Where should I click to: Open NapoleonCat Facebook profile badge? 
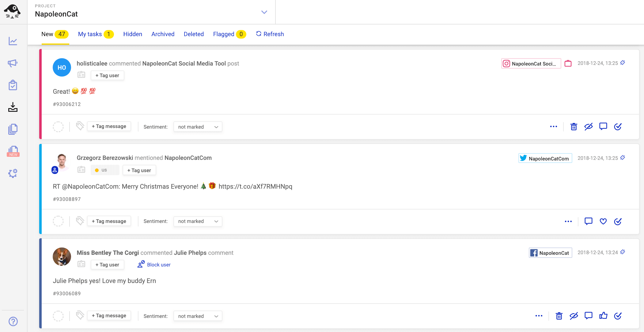click(x=550, y=253)
